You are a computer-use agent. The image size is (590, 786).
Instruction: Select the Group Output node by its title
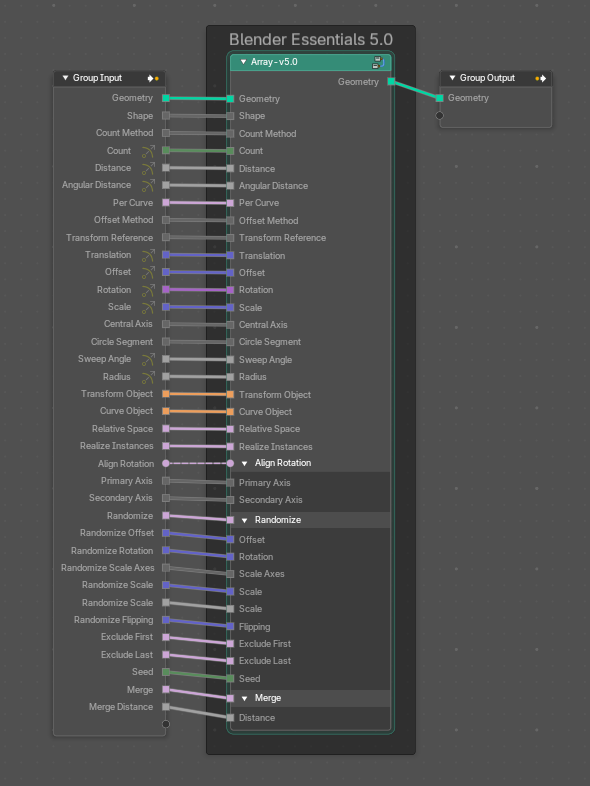tap(487, 78)
